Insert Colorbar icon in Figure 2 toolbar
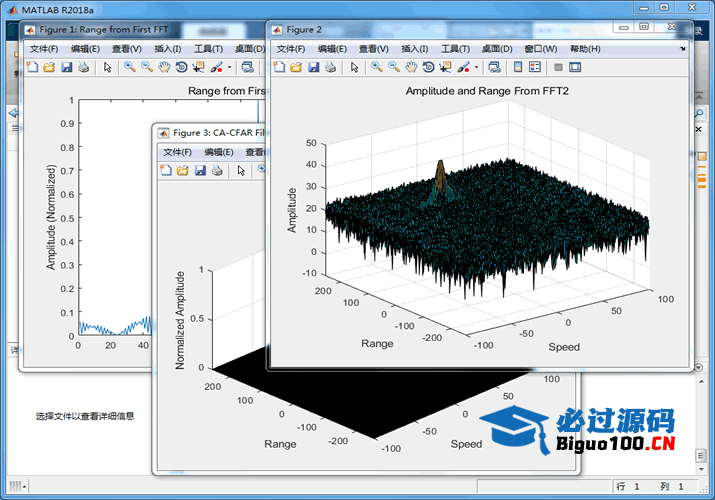Screen dimensions: 715x500 [x=518, y=67]
